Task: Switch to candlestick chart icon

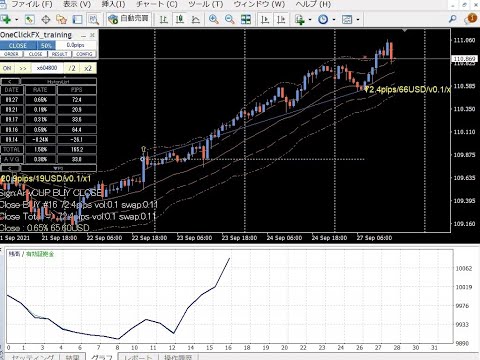Action: [x=180, y=19]
